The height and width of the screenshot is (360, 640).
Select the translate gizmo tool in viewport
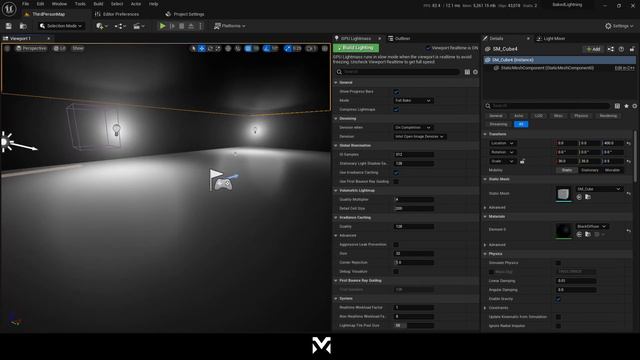pyautogui.click(x=202, y=48)
